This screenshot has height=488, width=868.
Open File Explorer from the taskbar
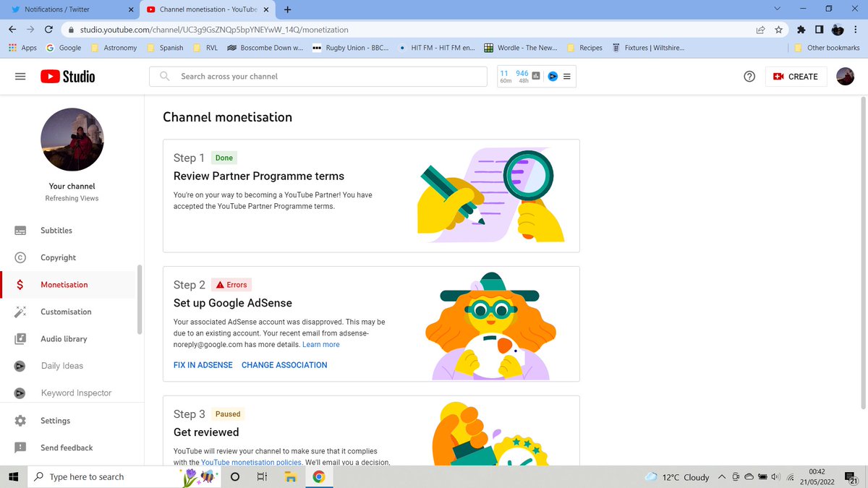point(290,476)
